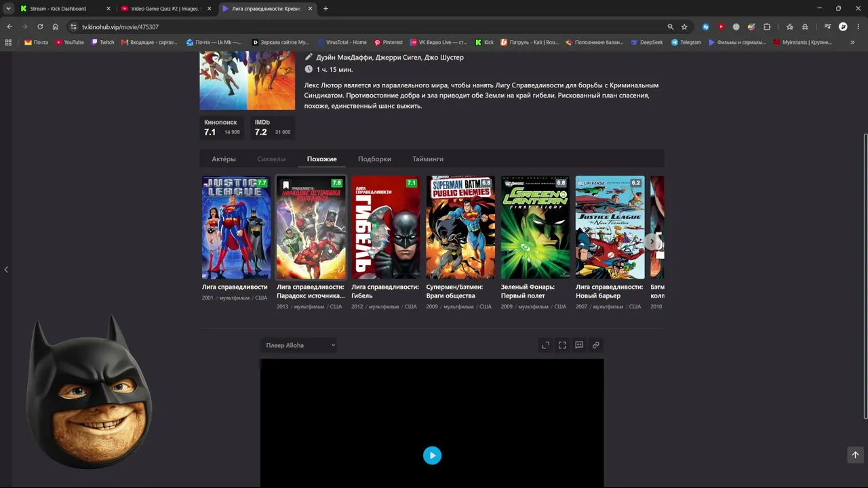The height and width of the screenshot is (488, 868).
Task: Reload the current page
Action: 40,26
